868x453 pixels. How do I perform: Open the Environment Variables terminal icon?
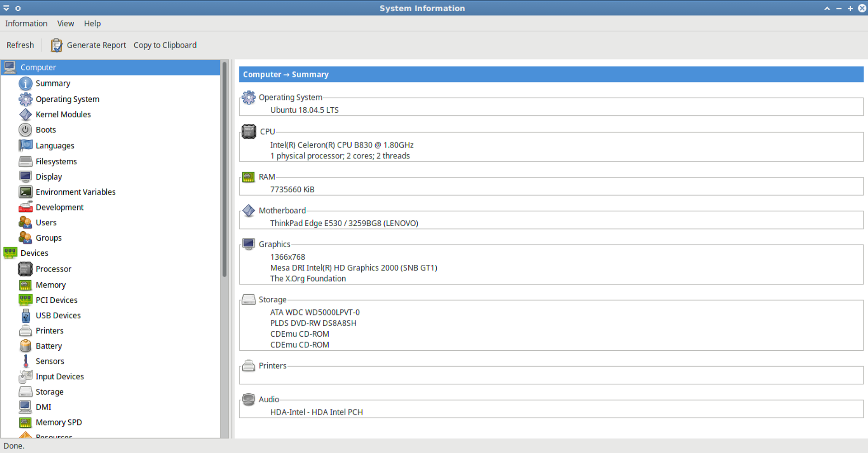click(25, 192)
